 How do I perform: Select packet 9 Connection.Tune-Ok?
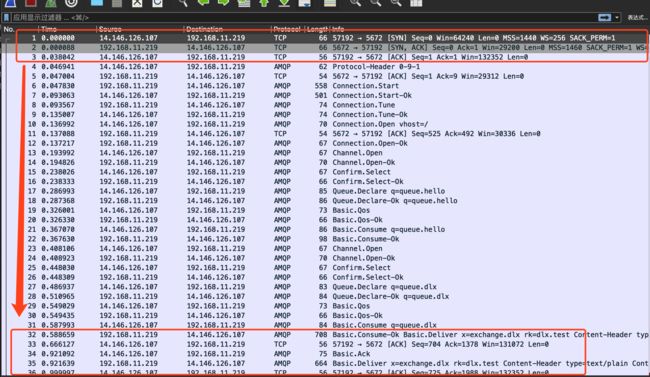point(325,114)
